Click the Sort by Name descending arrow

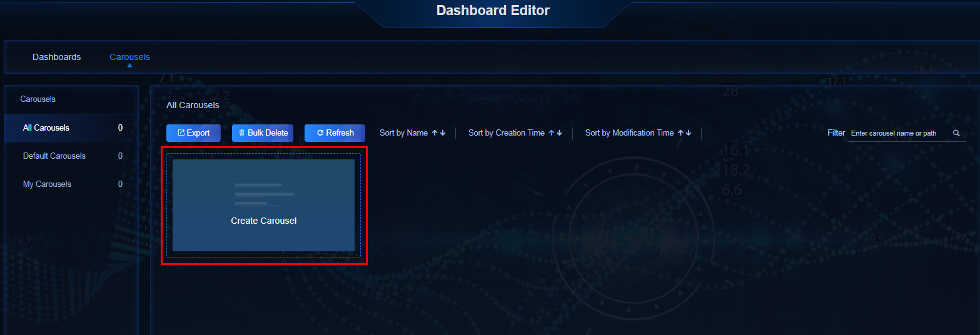click(x=443, y=133)
